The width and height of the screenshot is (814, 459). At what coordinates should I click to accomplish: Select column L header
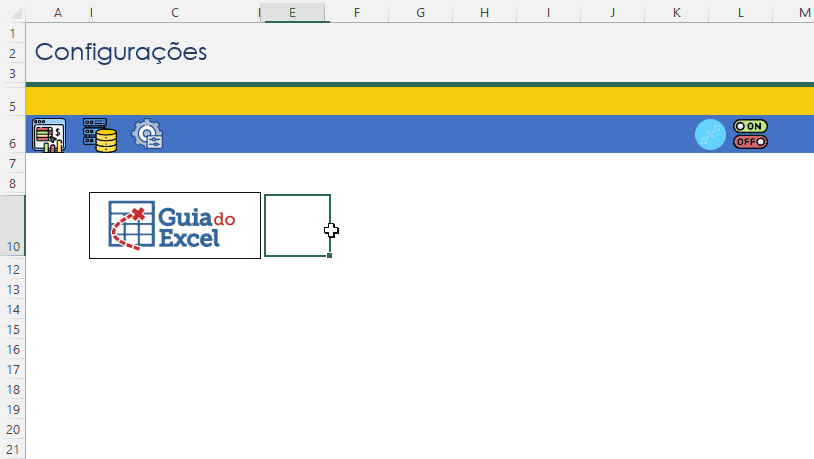click(741, 12)
